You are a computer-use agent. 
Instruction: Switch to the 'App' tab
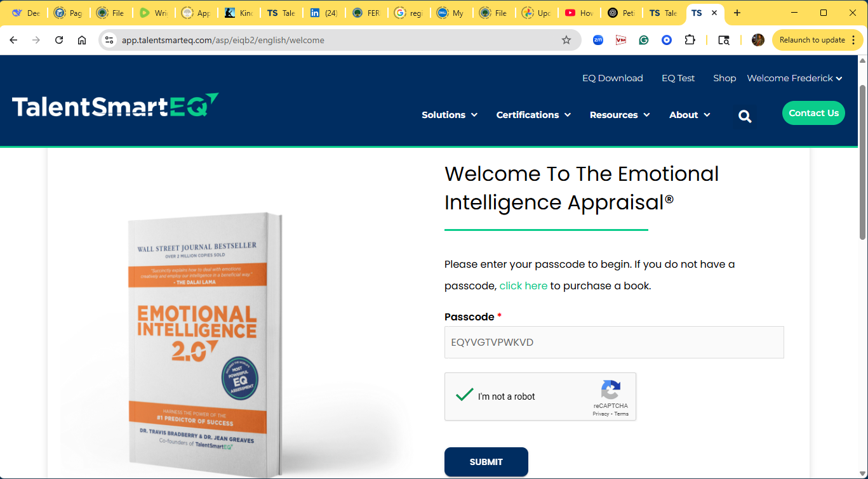click(x=196, y=13)
